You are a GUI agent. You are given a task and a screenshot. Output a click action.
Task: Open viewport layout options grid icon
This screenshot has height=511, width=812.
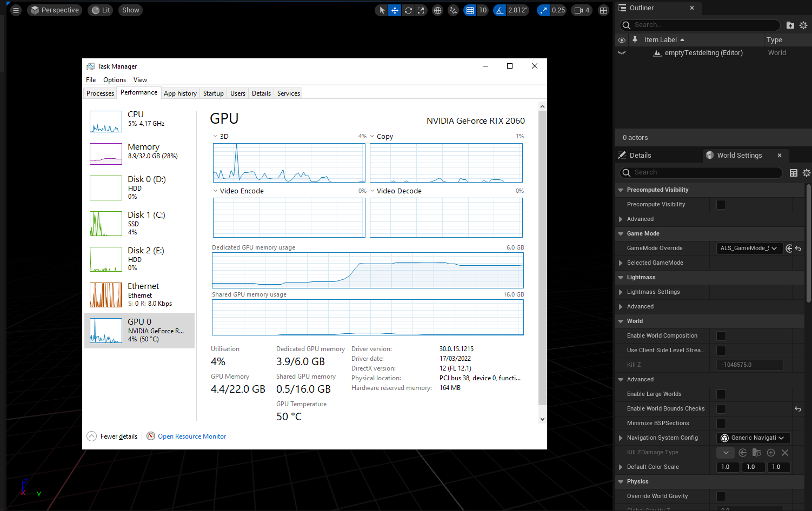(604, 10)
